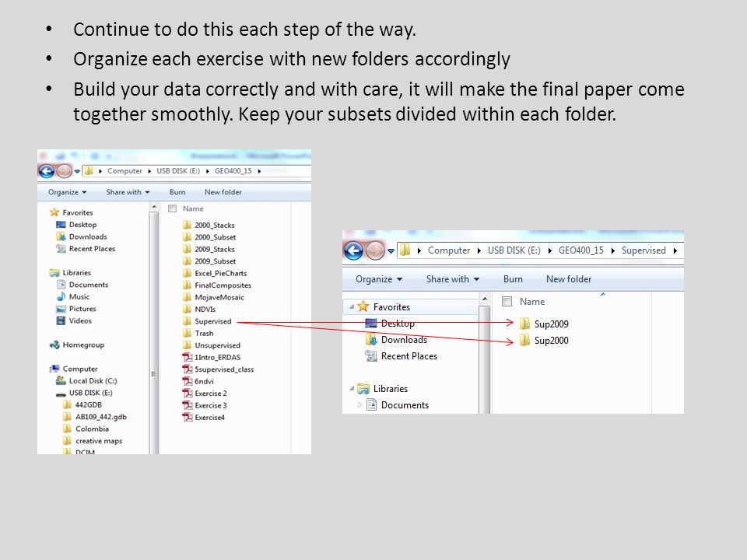Toggle select-all checkbox in Supervised window
747x560 pixels.
[507, 302]
